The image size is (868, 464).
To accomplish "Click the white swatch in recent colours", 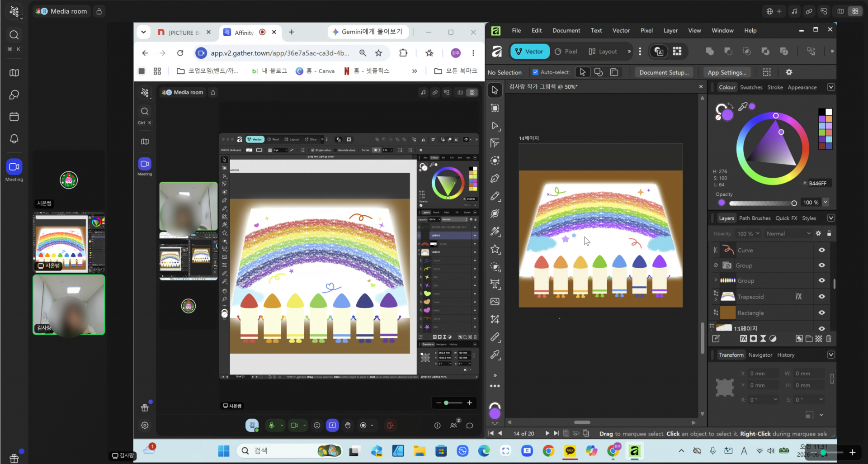I will (x=828, y=112).
